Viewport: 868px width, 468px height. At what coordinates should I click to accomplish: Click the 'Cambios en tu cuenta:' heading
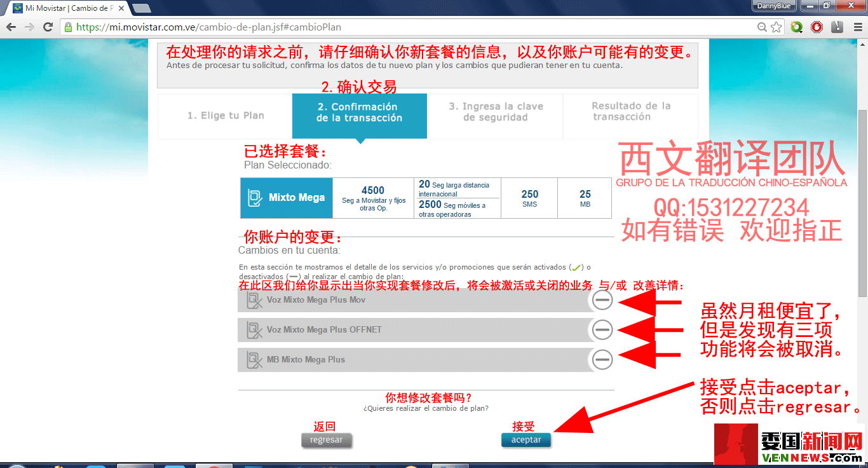tap(289, 251)
